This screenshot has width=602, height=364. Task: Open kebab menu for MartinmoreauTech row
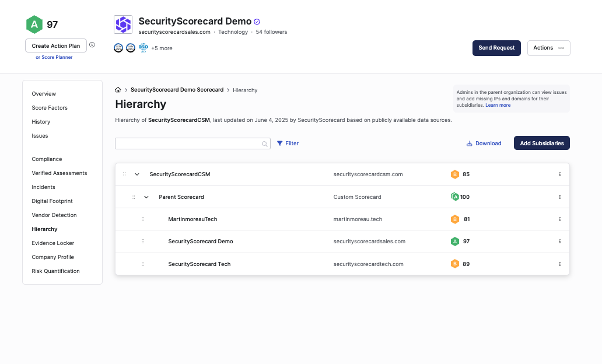560,219
